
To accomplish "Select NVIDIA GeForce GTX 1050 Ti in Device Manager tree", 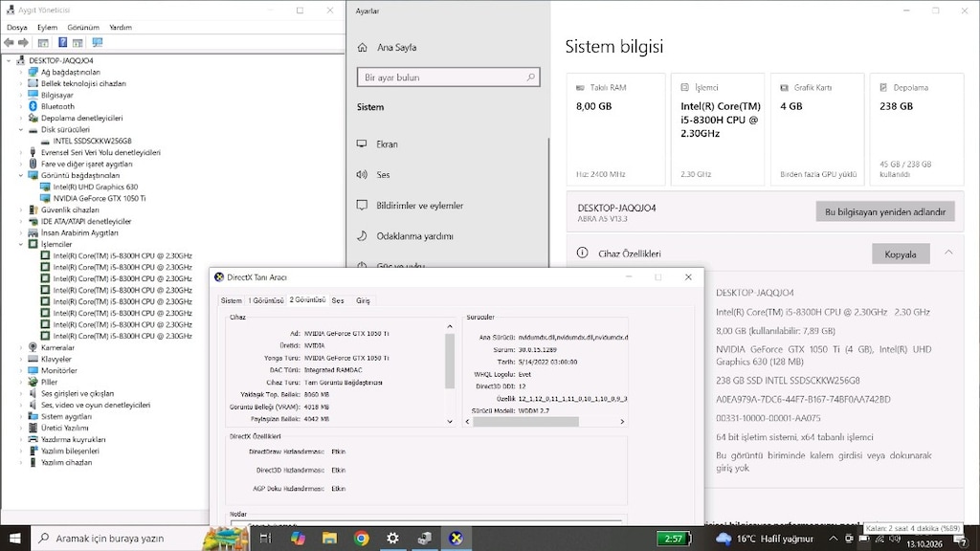I will click(99, 198).
